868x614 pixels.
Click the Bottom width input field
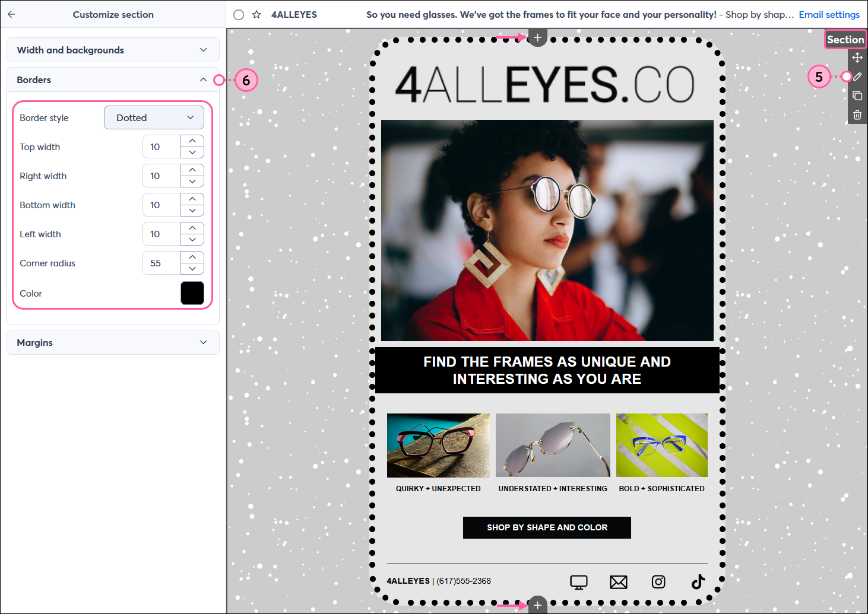161,205
